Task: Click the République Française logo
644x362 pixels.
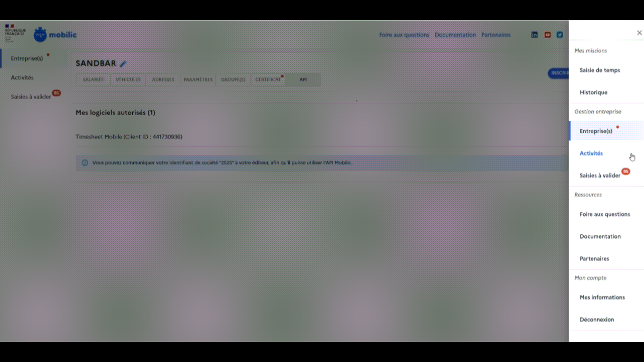Action: [15, 32]
